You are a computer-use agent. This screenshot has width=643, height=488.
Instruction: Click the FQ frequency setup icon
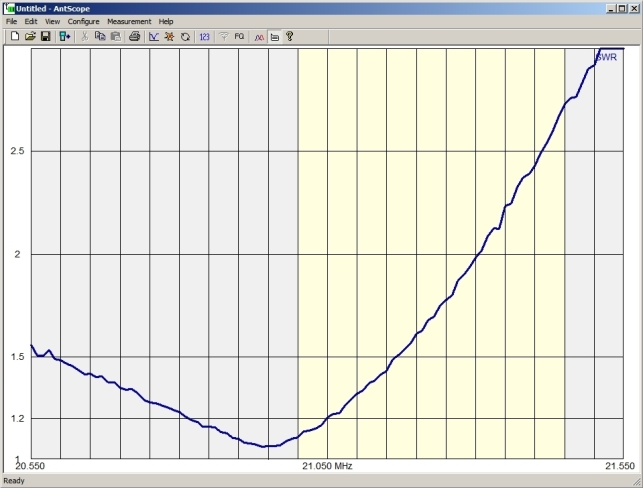(x=239, y=36)
